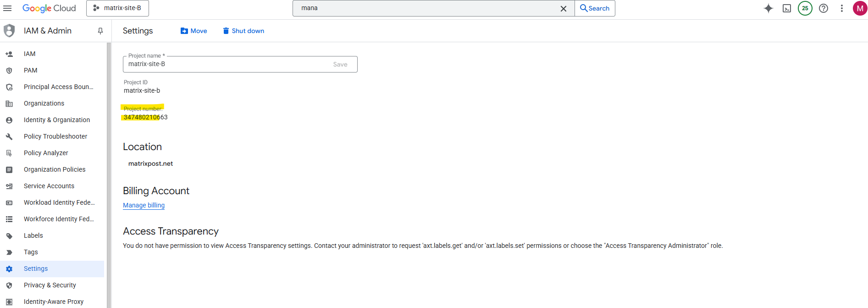
Task: Pin the IAM & Admin product
Action: click(x=100, y=31)
